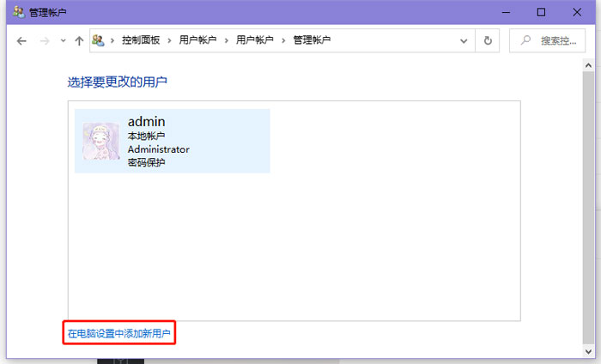The width and height of the screenshot is (601, 364).
Task: Navigate to 控制面板 in the breadcrumb
Action: pyautogui.click(x=141, y=40)
